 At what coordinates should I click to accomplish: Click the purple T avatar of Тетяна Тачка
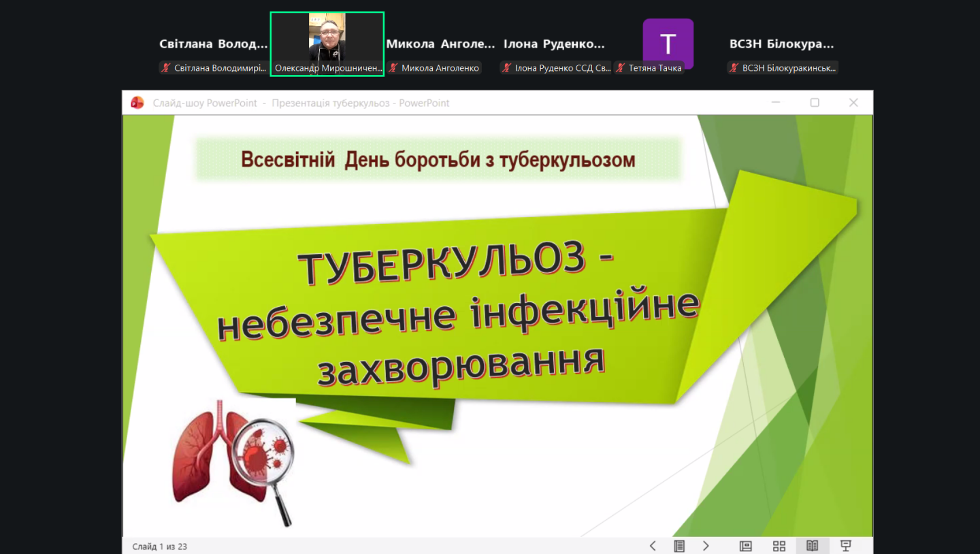[668, 44]
